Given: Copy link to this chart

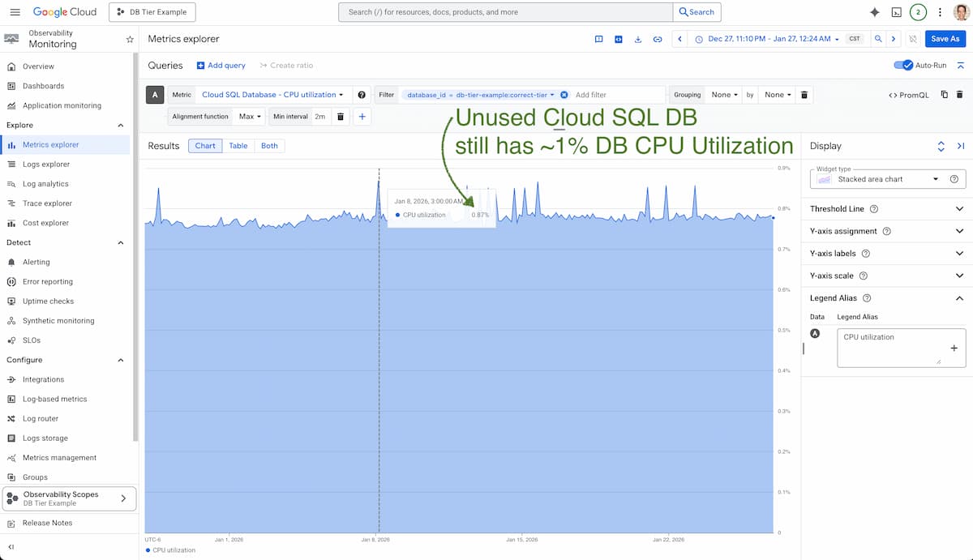Looking at the screenshot, I should (658, 39).
